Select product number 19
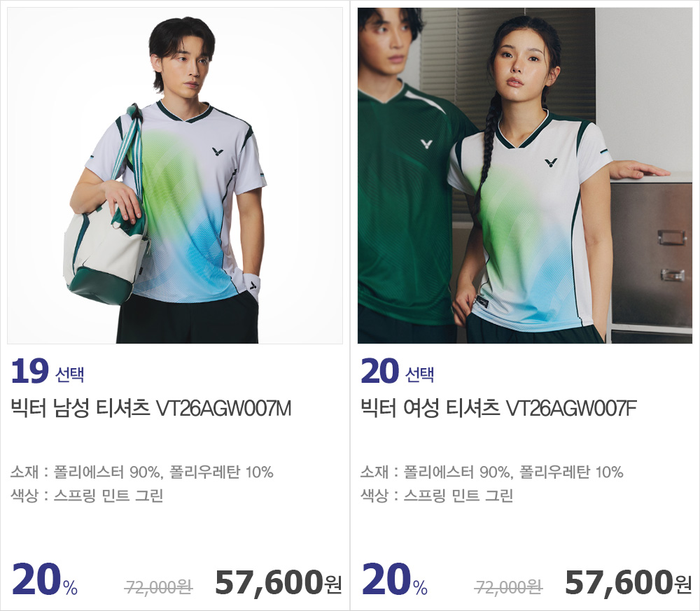700x611 pixels. pos(29,372)
